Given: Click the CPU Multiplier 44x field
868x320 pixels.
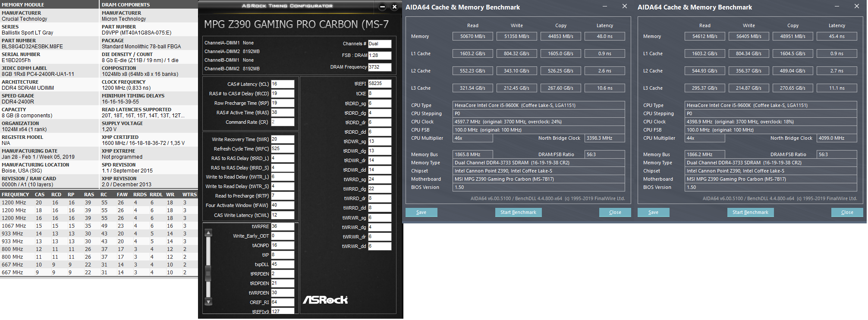Looking at the screenshot, I should (705, 138).
